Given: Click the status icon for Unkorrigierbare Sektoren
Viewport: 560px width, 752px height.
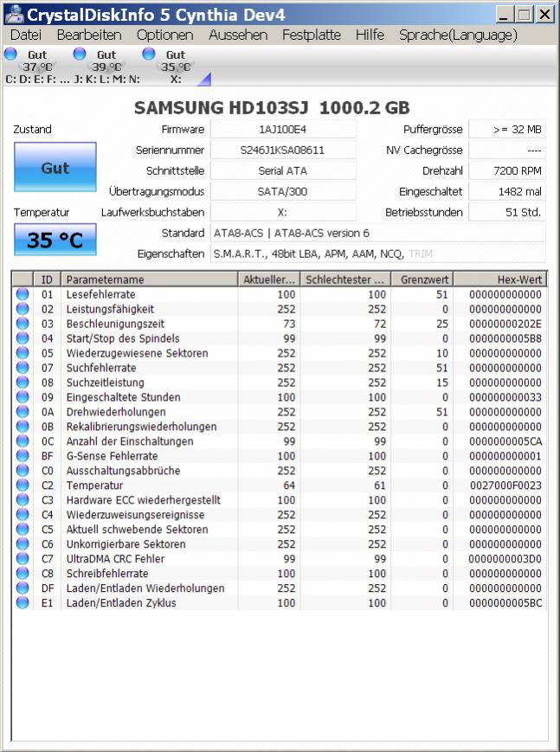Looking at the screenshot, I should click(23, 543).
